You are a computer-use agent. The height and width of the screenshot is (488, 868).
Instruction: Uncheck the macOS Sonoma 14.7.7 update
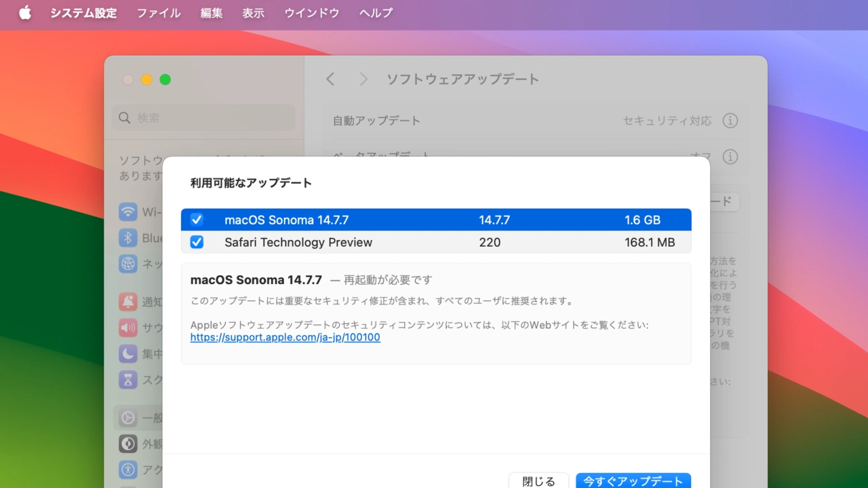point(197,220)
